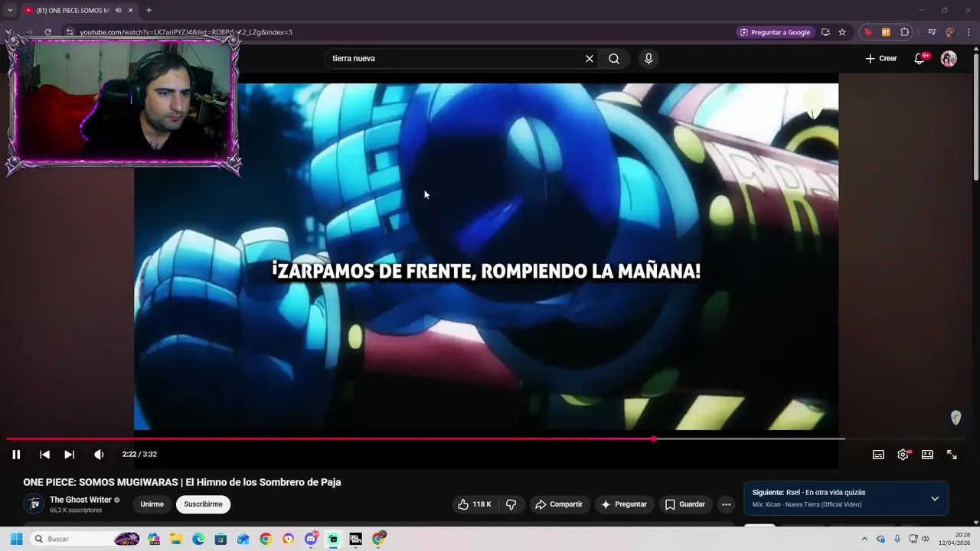Screen dimensions: 980x551
Task: Start voice search with microphone icon
Action: [648, 58]
